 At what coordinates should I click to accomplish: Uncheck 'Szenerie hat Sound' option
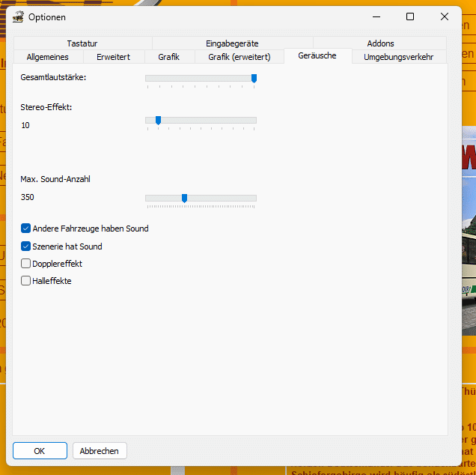[26, 246]
